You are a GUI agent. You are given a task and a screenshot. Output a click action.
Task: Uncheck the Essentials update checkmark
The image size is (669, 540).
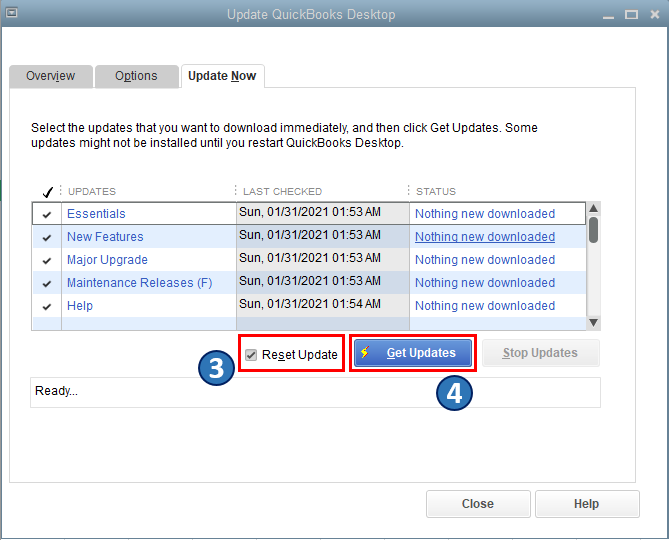(47, 214)
